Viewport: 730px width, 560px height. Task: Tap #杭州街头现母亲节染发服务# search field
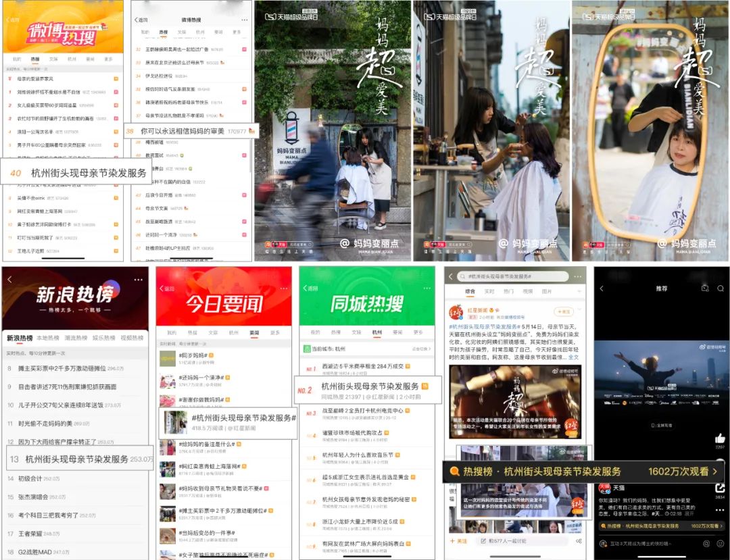click(x=512, y=276)
